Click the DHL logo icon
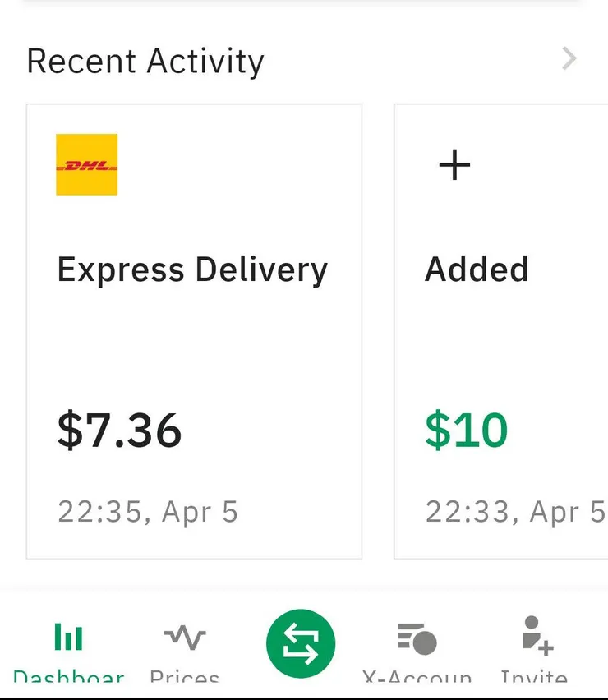The width and height of the screenshot is (608, 700). tap(86, 164)
